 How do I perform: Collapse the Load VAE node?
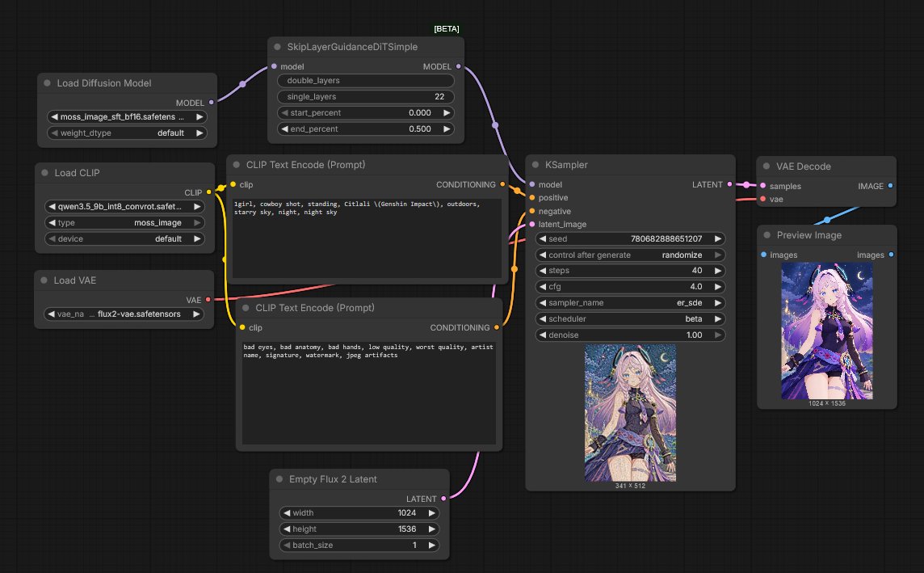click(44, 280)
